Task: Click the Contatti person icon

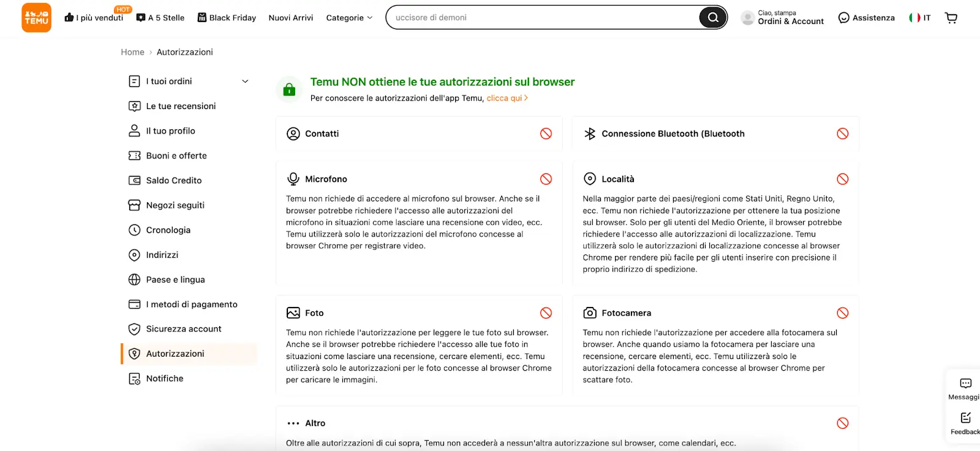Action: (293, 134)
